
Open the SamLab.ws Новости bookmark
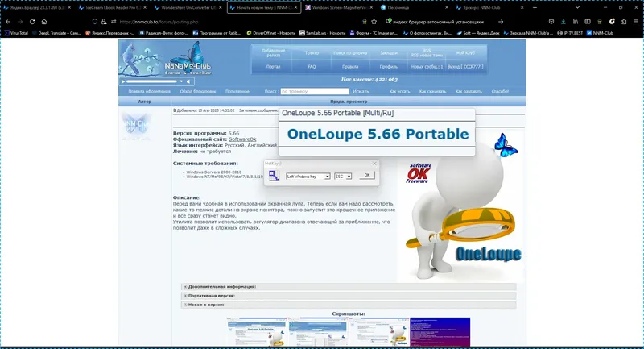coord(323,33)
